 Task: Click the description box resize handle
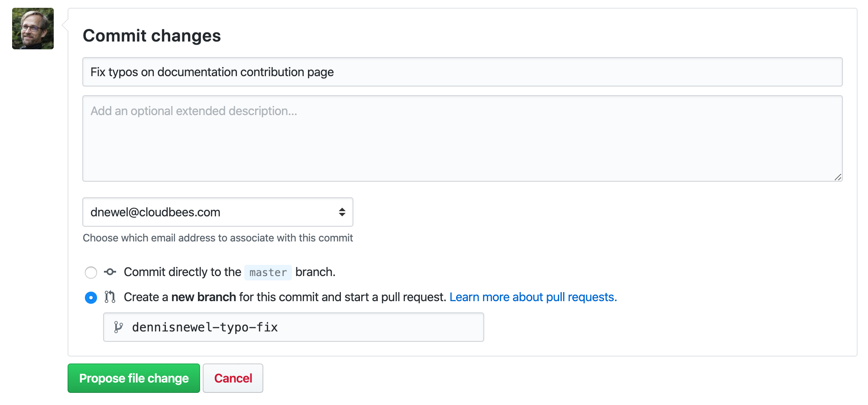pos(838,177)
